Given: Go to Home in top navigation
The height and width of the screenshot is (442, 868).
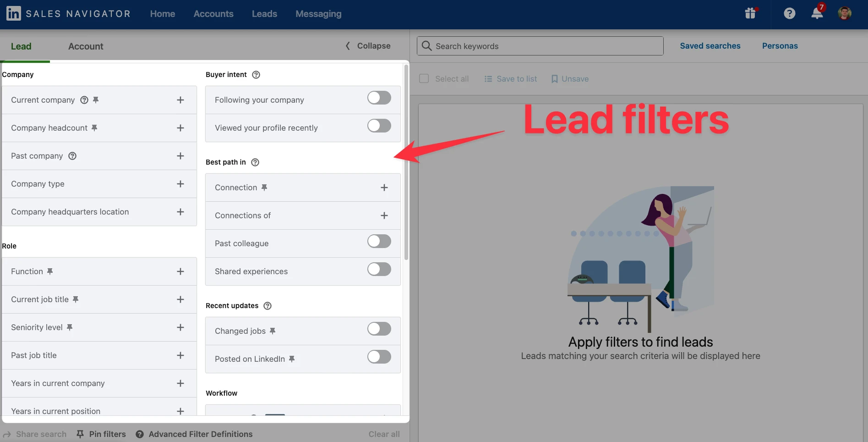Looking at the screenshot, I should pyautogui.click(x=163, y=14).
